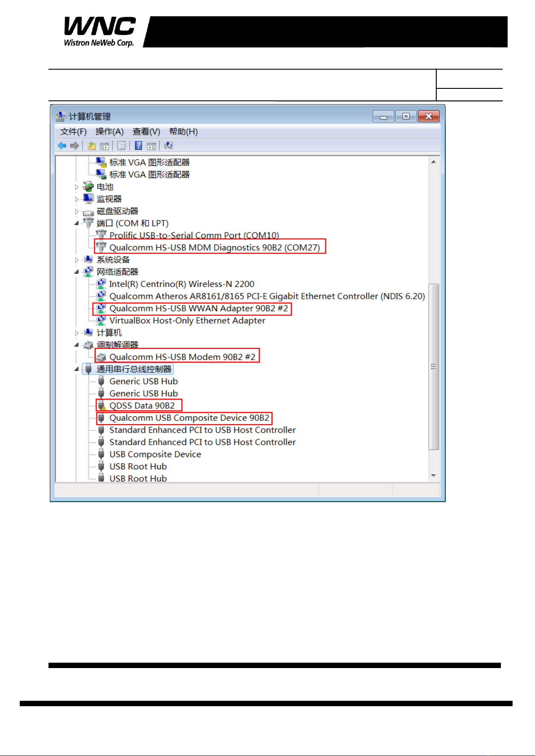The height and width of the screenshot is (756, 535).
Task: Close the 计算机管理 window
Action: click(429, 117)
